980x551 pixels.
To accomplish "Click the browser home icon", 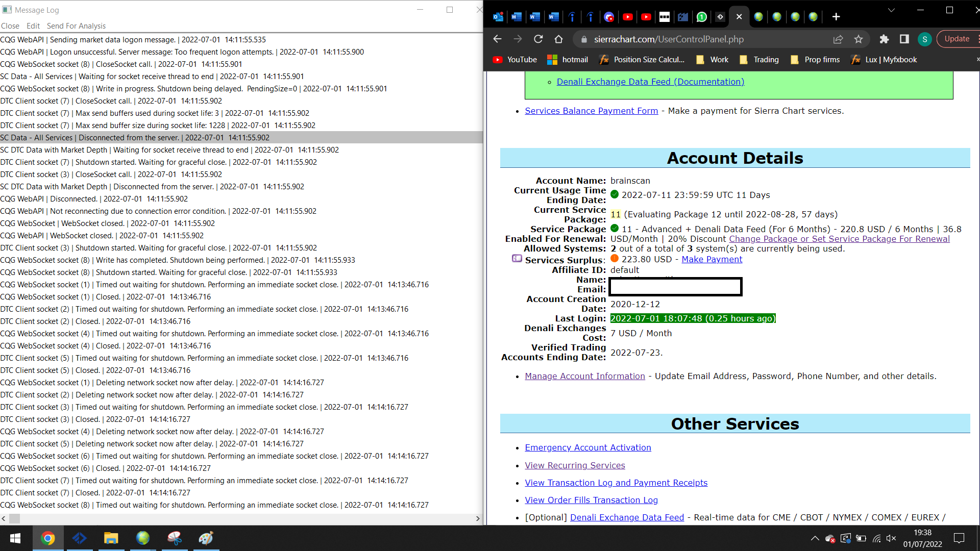I will point(558,39).
